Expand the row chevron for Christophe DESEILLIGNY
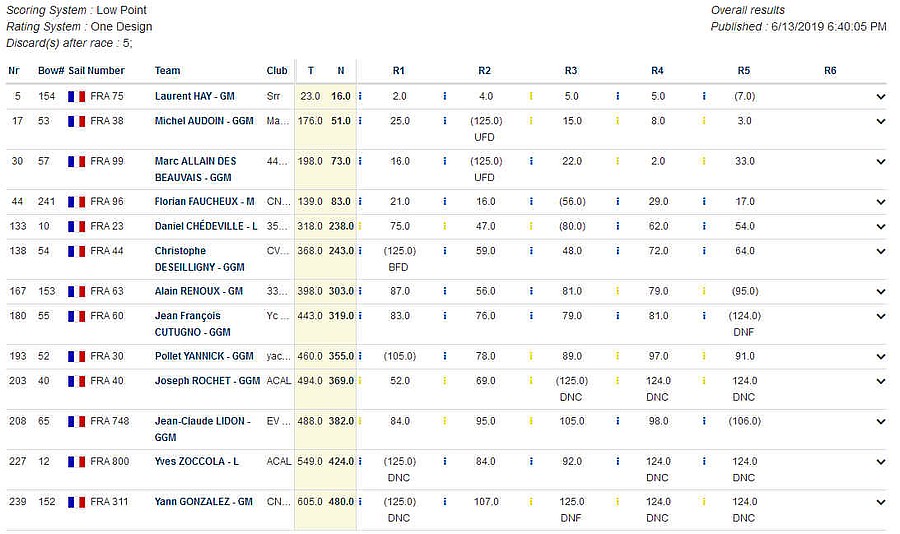The image size is (900, 534). (x=881, y=251)
